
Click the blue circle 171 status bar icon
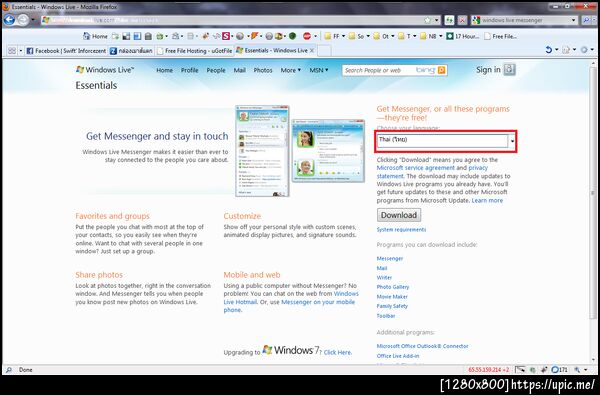point(554,370)
